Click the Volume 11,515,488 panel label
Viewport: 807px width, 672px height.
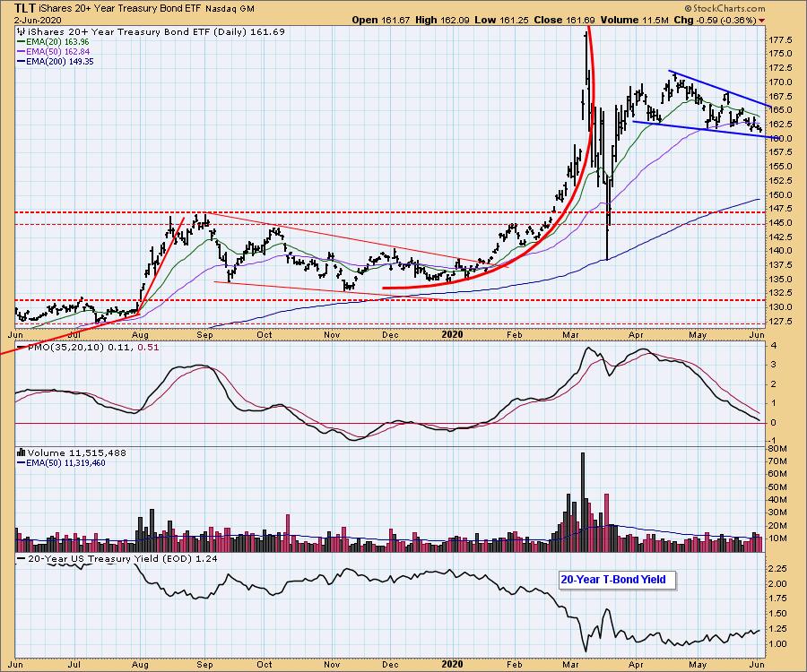[77, 453]
